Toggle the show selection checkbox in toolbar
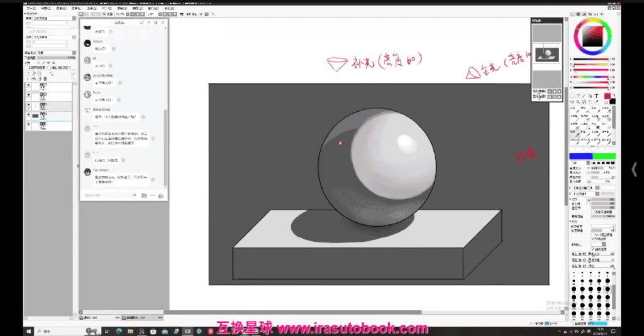This screenshot has height=336, width=644. click(x=104, y=14)
